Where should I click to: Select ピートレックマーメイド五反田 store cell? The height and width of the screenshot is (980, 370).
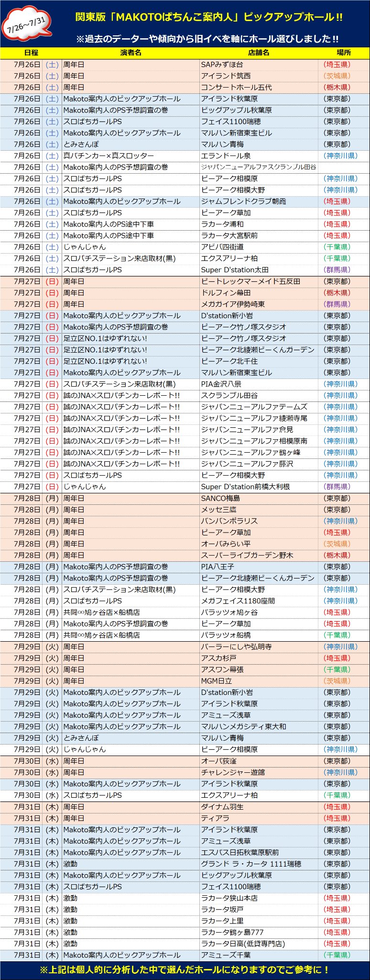tap(259, 281)
